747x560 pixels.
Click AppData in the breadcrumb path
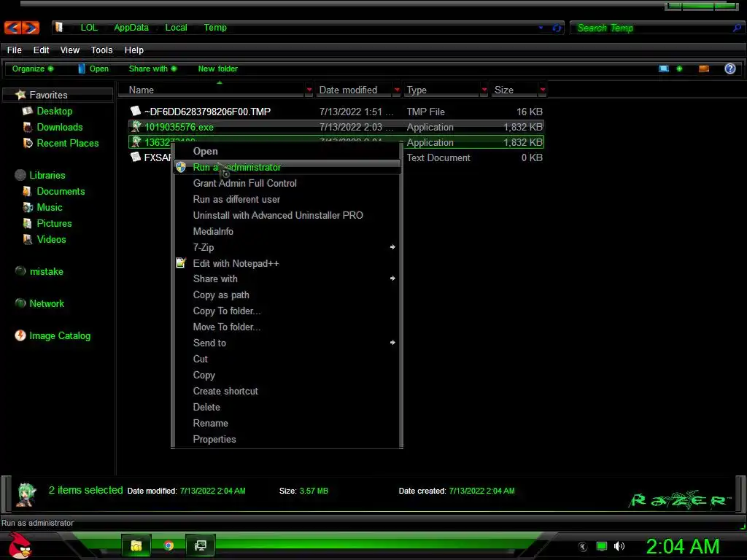coord(131,28)
